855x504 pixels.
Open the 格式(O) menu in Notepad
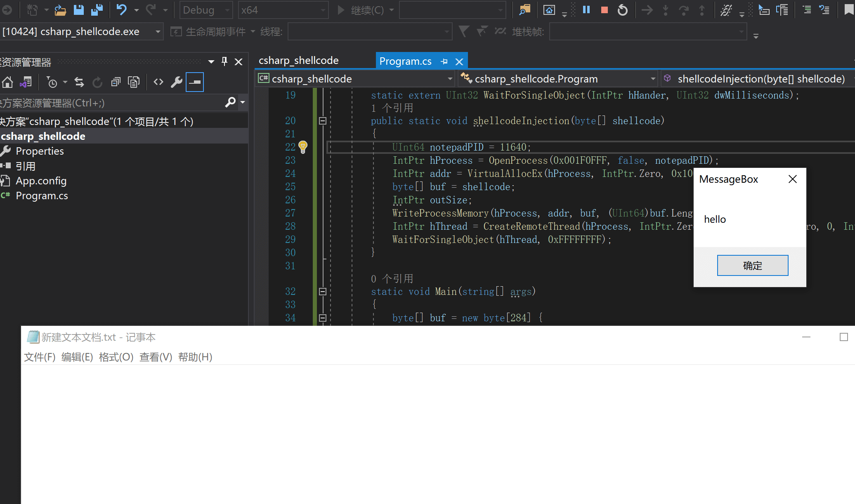point(116,357)
